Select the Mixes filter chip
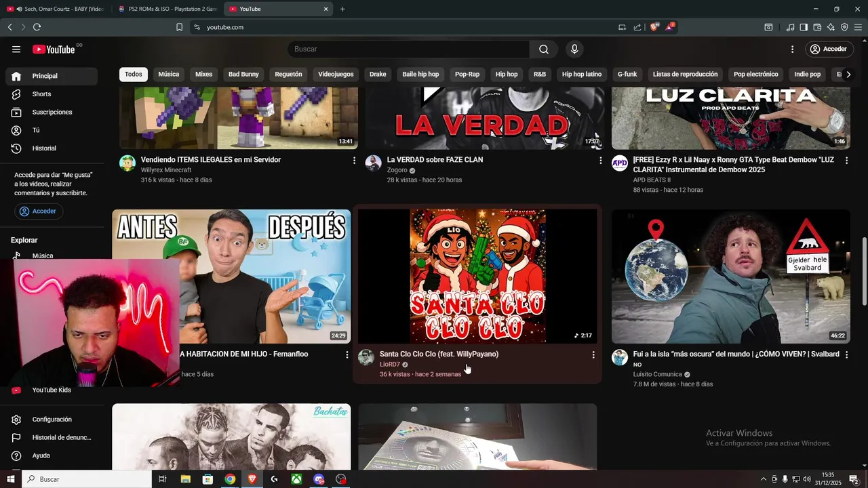This screenshot has height=488, width=868. (x=204, y=75)
